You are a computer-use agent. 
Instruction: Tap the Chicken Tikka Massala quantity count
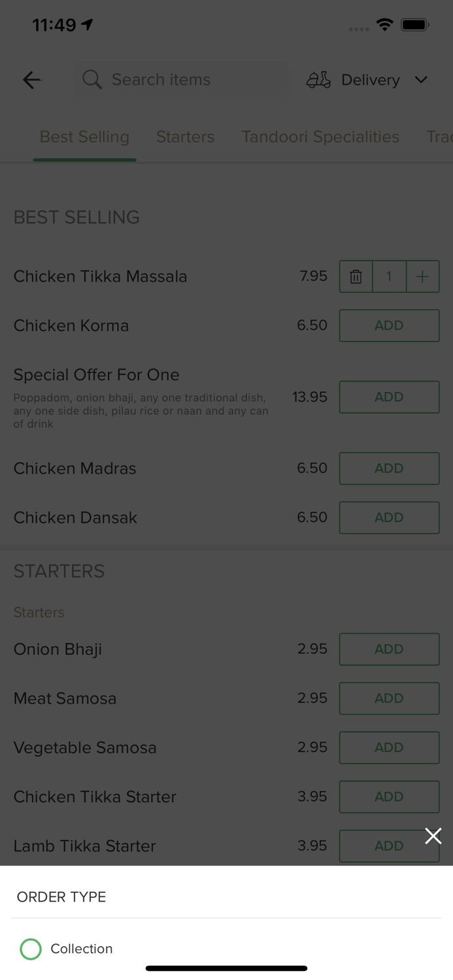pos(389,276)
